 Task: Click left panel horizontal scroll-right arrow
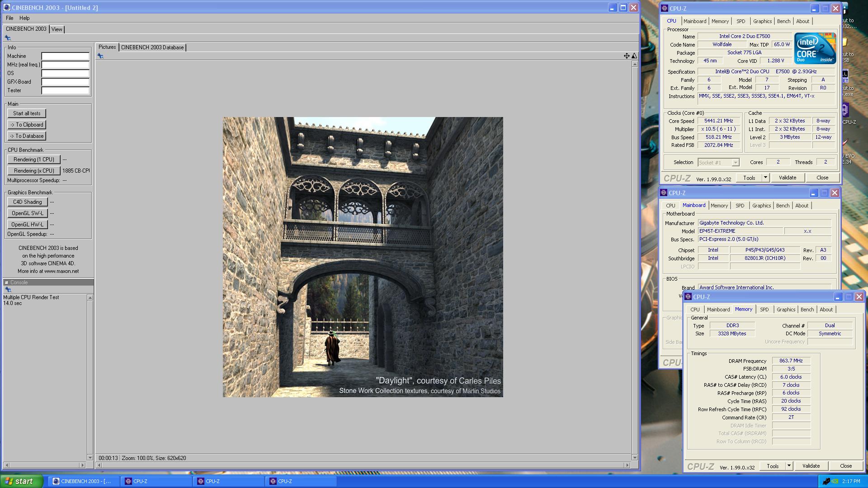(82, 465)
